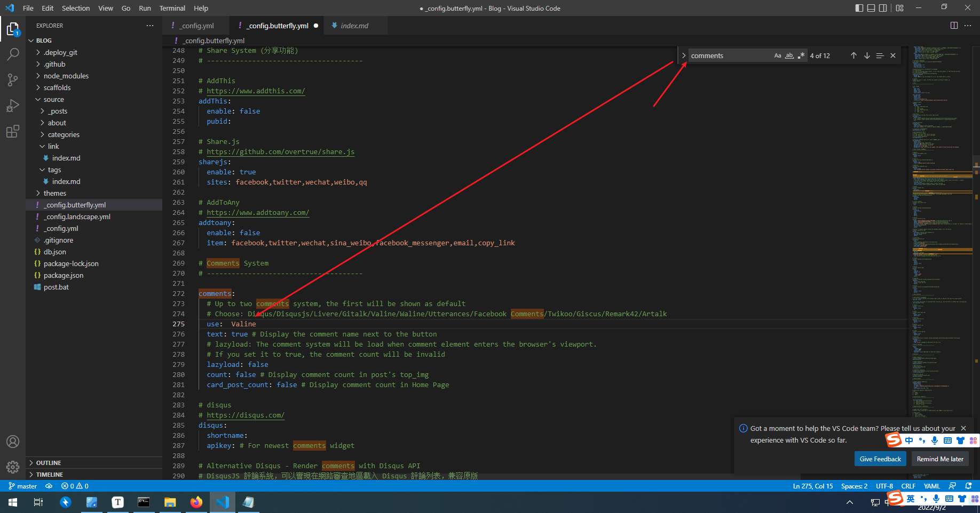The height and width of the screenshot is (513, 980).
Task: Click synchronize changes cloud icon in status bar
Action: (49, 486)
